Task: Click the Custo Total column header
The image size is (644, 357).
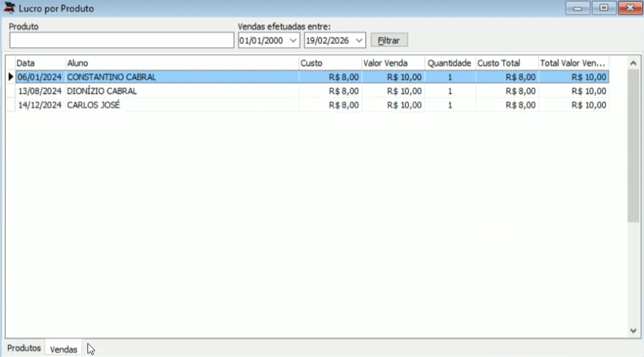Action: coord(508,63)
